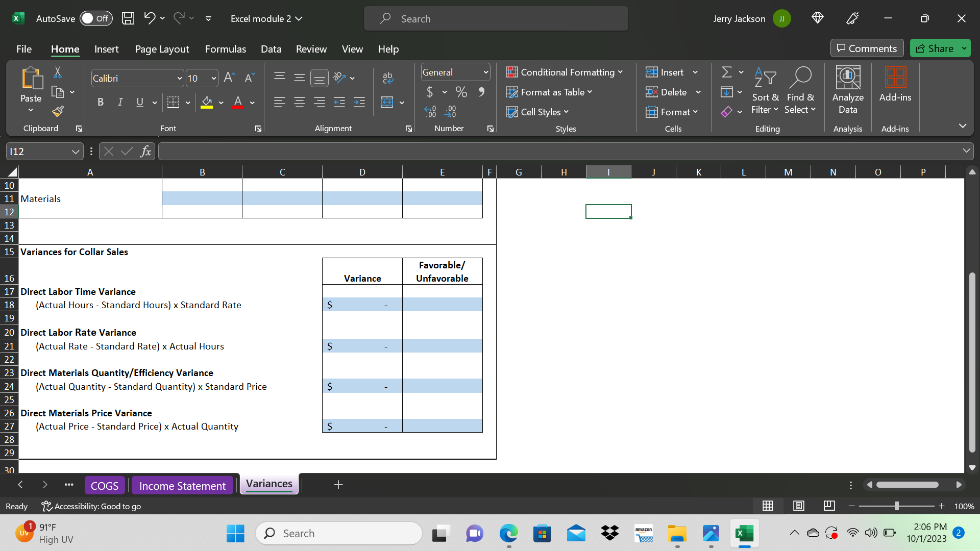
Task: Click the Comments button
Action: [866, 48]
